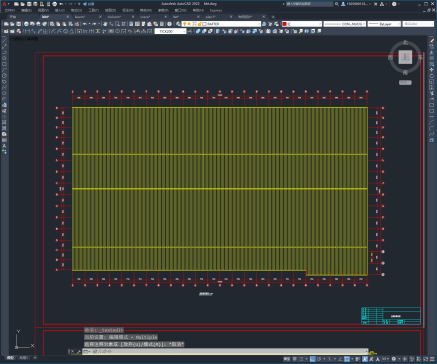
Task: Click the 南 south label on ViewCube compass
Action: [x=405, y=73]
